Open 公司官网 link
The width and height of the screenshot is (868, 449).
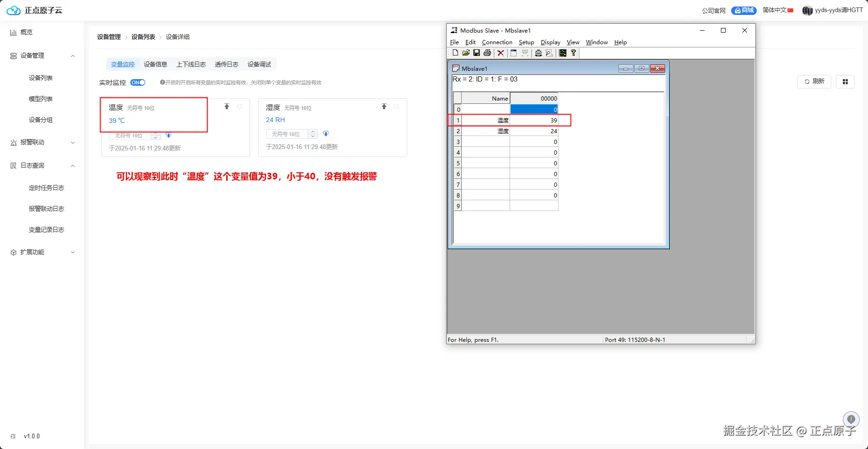(x=713, y=11)
